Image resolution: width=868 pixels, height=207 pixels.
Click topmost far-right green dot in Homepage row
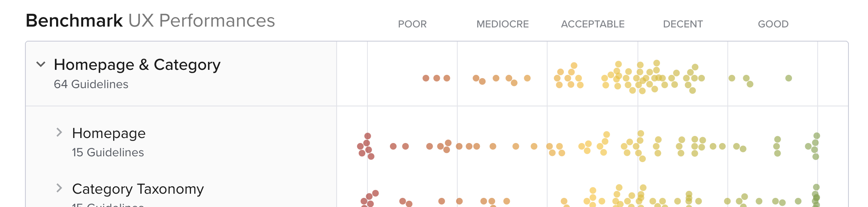click(817, 136)
